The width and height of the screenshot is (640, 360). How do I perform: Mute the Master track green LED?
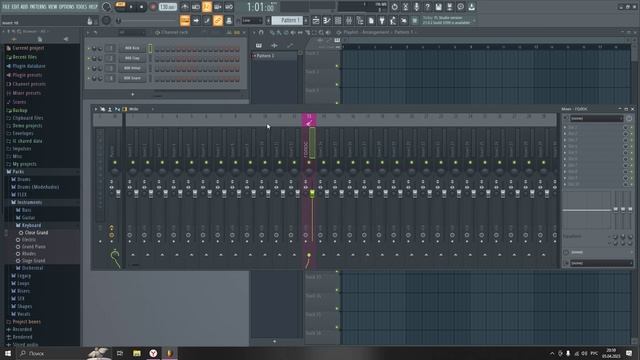115,162
